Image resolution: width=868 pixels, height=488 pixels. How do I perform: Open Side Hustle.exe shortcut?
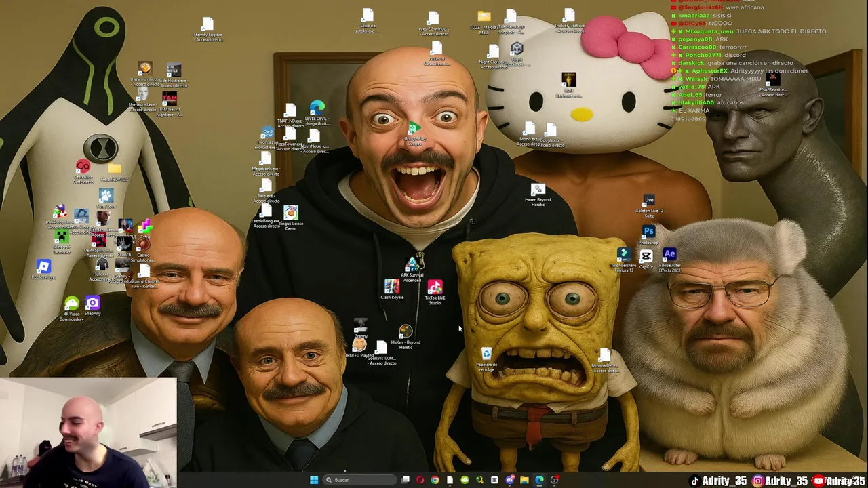(x=174, y=70)
